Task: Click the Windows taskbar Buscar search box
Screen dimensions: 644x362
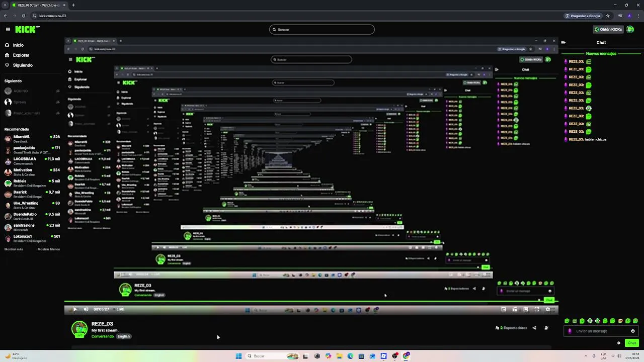Action: click(x=272, y=356)
